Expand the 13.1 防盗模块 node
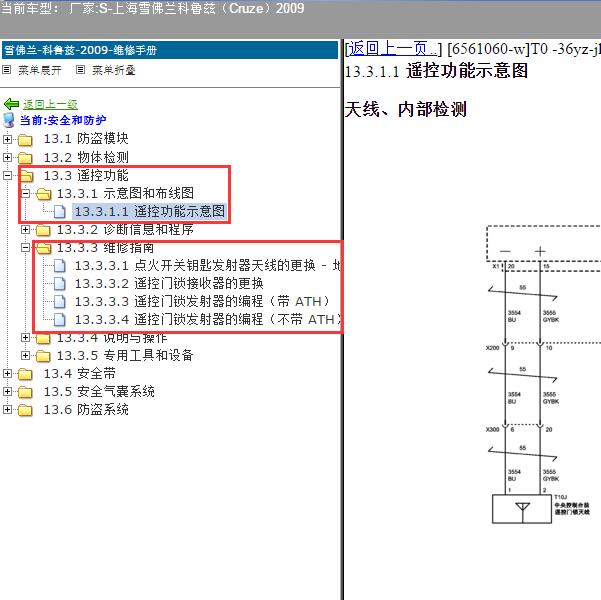Viewport: 601px width, 600px height. [7, 139]
